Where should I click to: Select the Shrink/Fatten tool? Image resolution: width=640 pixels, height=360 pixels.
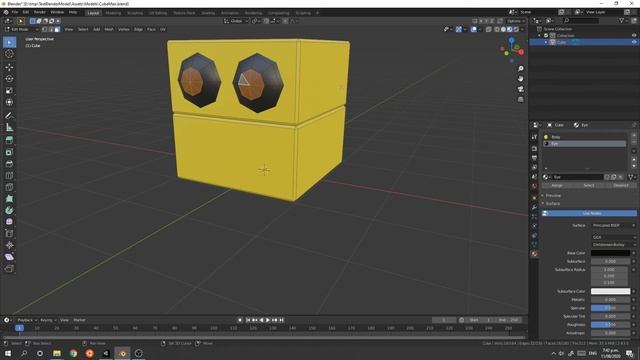coord(9,245)
